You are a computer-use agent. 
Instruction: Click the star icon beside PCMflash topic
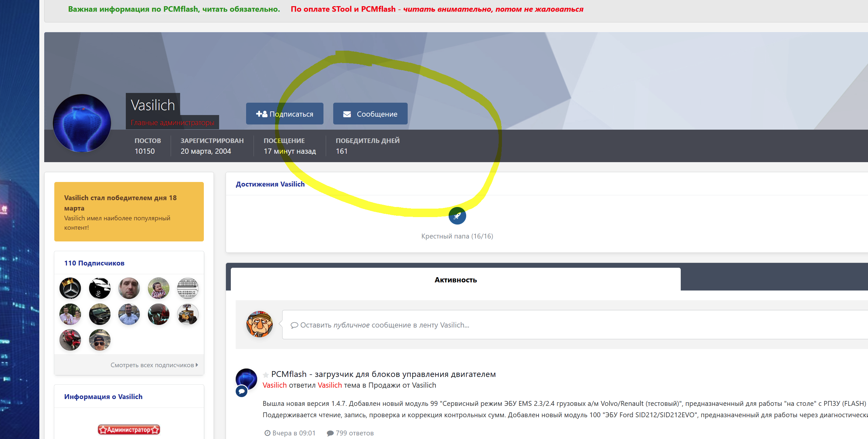266,375
